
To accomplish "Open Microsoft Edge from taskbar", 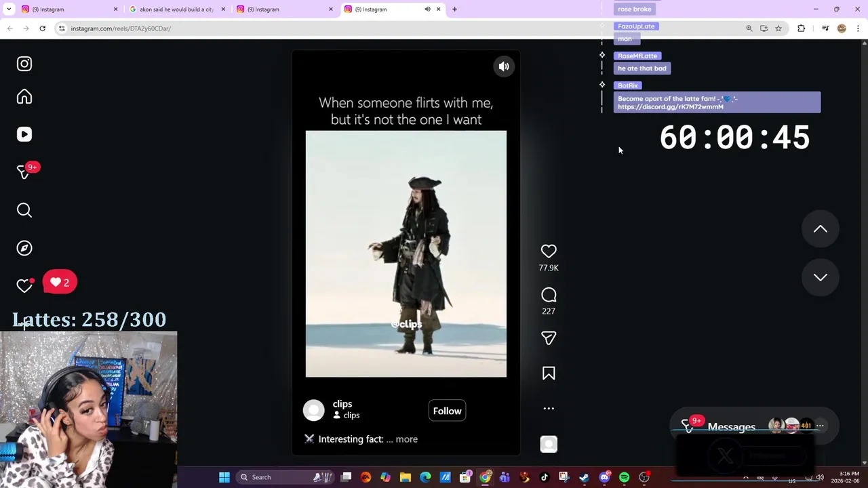I will pos(425,477).
